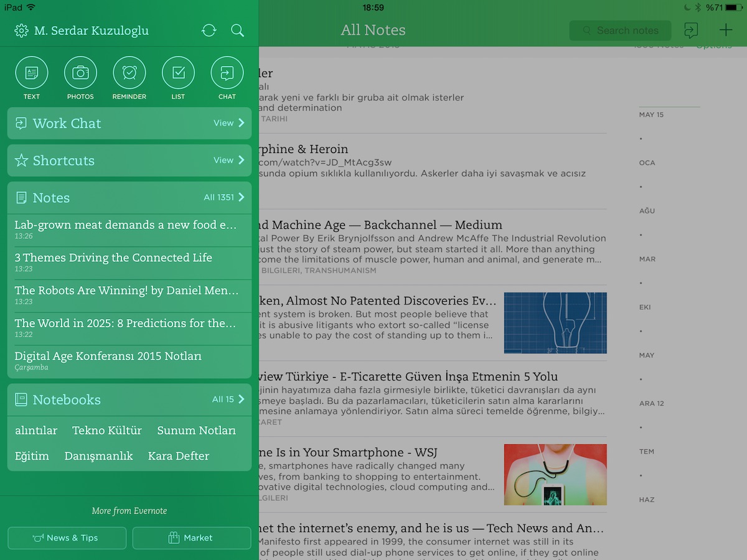Jump to HAZ in date index
This screenshot has height=560, width=747.
(646, 500)
